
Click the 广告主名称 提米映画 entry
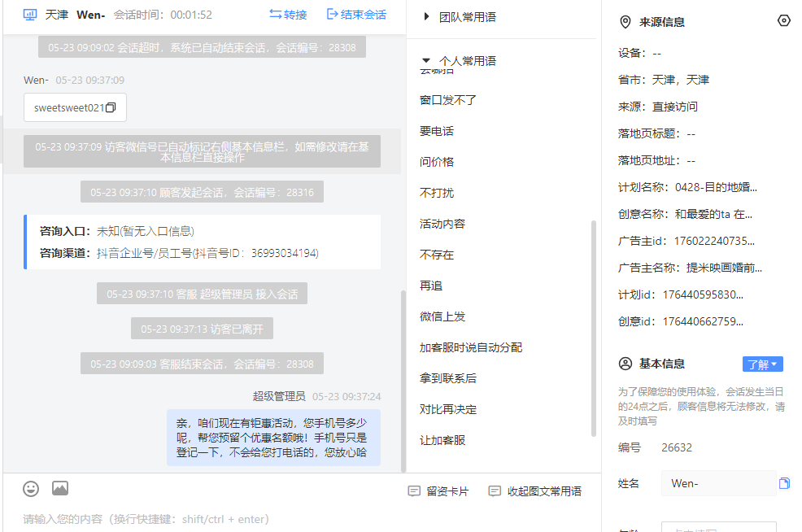(x=690, y=268)
